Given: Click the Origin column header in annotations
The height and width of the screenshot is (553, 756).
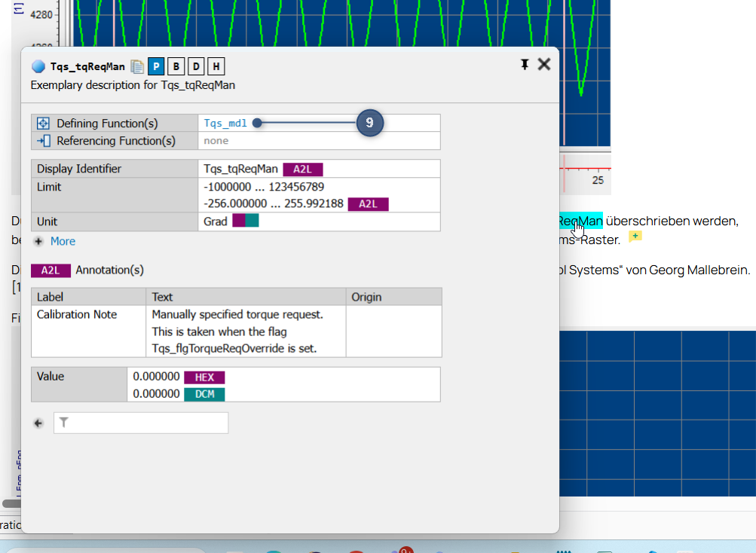Looking at the screenshot, I should click(x=394, y=297).
